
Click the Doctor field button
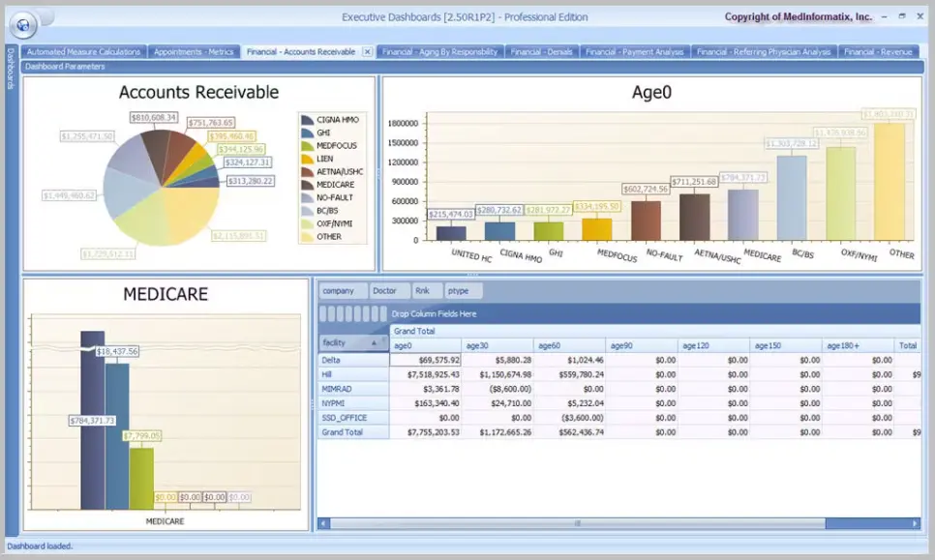tap(390, 290)
